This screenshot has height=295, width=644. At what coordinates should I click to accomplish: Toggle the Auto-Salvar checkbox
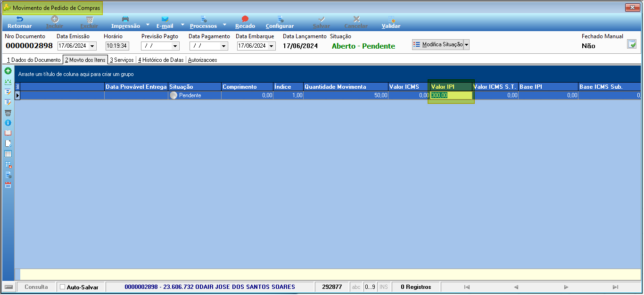pyautogui.click(x=63, y=287)
